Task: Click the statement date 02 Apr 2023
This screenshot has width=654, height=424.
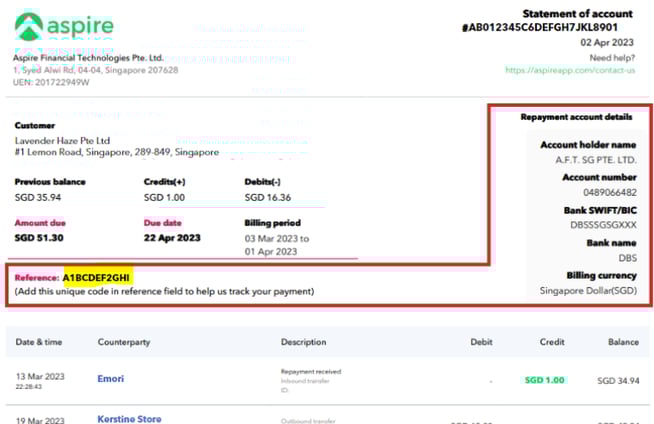Action: (607, 43)
